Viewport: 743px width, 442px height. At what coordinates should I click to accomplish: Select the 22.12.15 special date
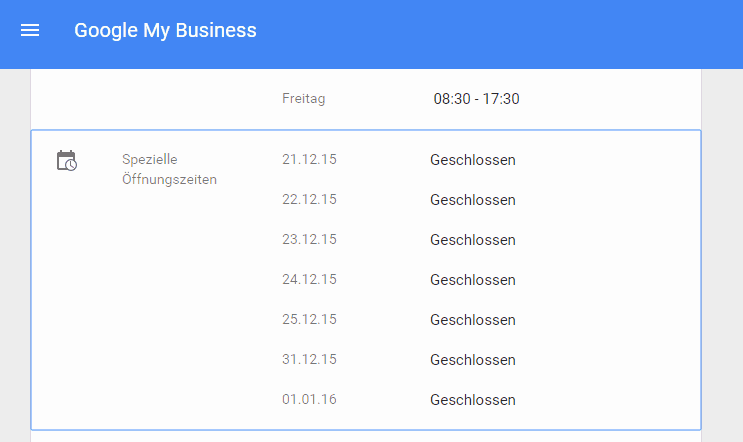click(x=309, y=199)
